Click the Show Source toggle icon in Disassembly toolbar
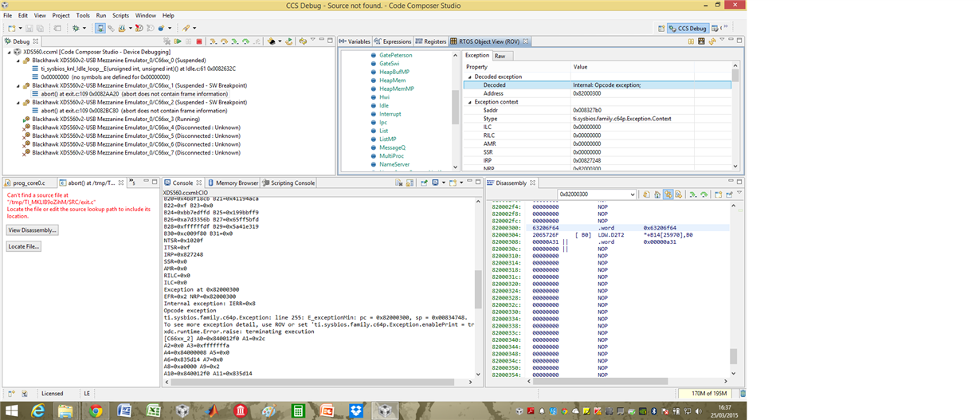The image size is (980, 420). pos(678,194)
